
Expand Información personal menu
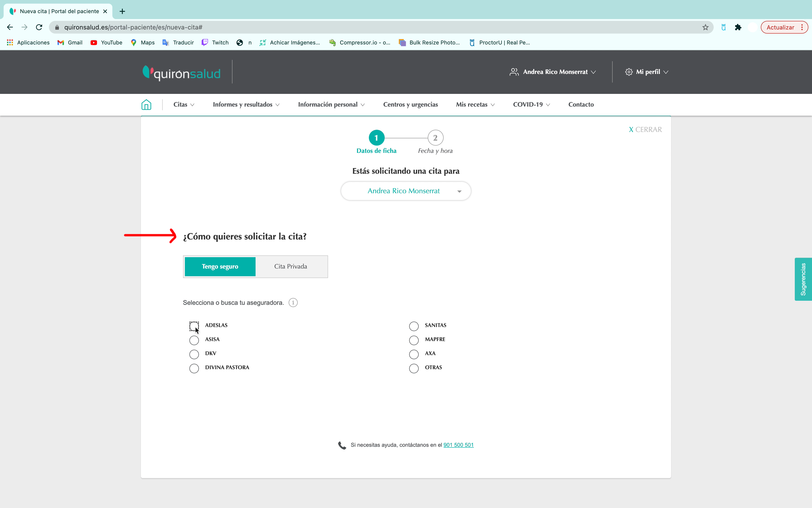pyautogui.click(x=331, y=105)
